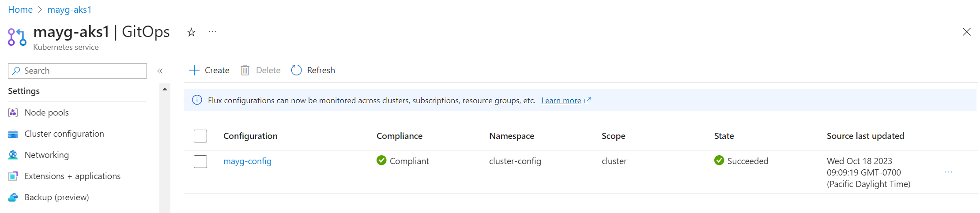The width and height of the screenshot is (980, 213).
Task: Click the Settings section heading
Action: [24, 91]
